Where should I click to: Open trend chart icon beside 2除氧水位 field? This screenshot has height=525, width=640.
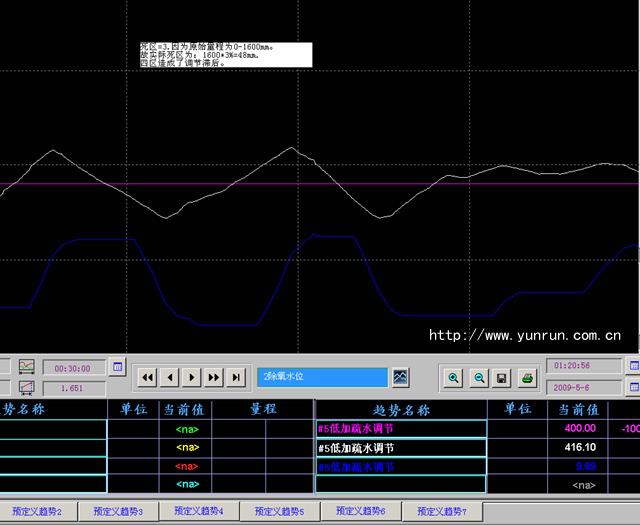(400, 377)
